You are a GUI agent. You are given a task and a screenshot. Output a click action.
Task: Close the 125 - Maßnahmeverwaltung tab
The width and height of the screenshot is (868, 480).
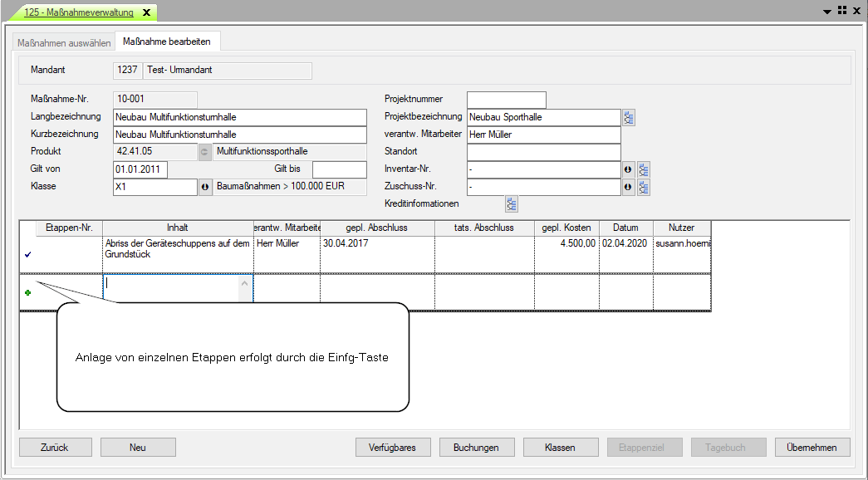tap(146, 12)
